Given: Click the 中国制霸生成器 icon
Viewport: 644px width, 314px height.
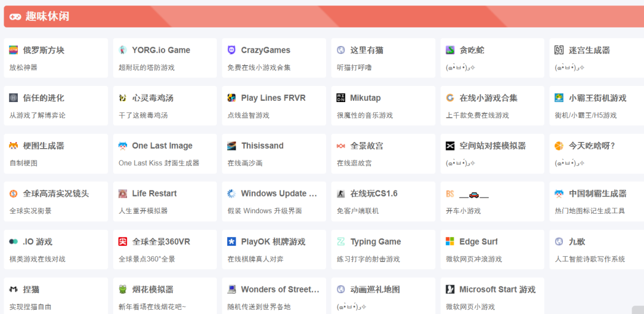Looking at the screenshot, I should pos(559,193).
